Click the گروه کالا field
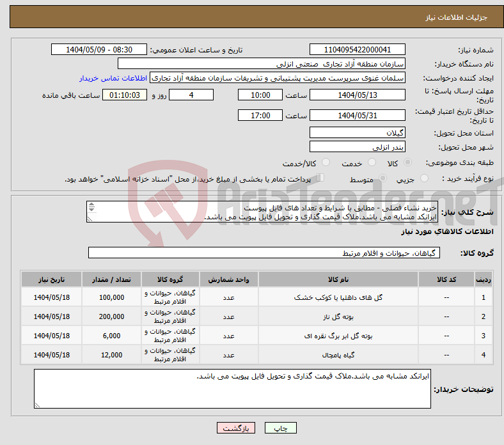This screenshot has width=504, height=445. (264, 253)
